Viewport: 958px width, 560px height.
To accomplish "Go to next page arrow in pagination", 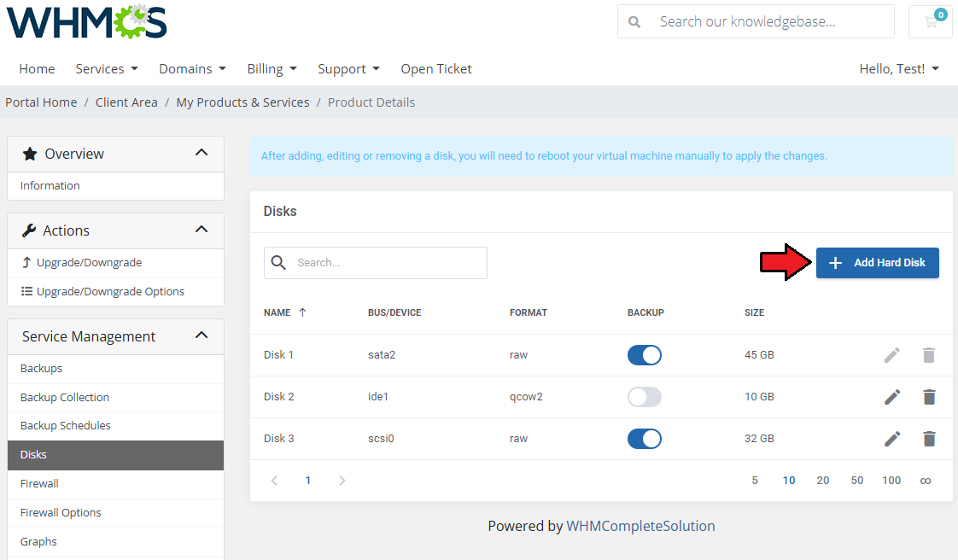I will pyautogui.click(x=342, y=481).
